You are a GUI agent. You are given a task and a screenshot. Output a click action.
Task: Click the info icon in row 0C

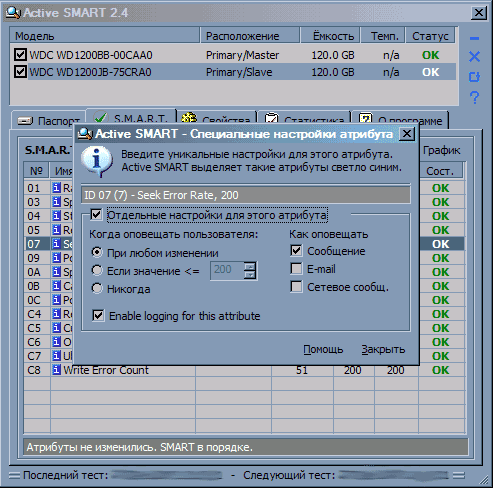tap(56, 300)
